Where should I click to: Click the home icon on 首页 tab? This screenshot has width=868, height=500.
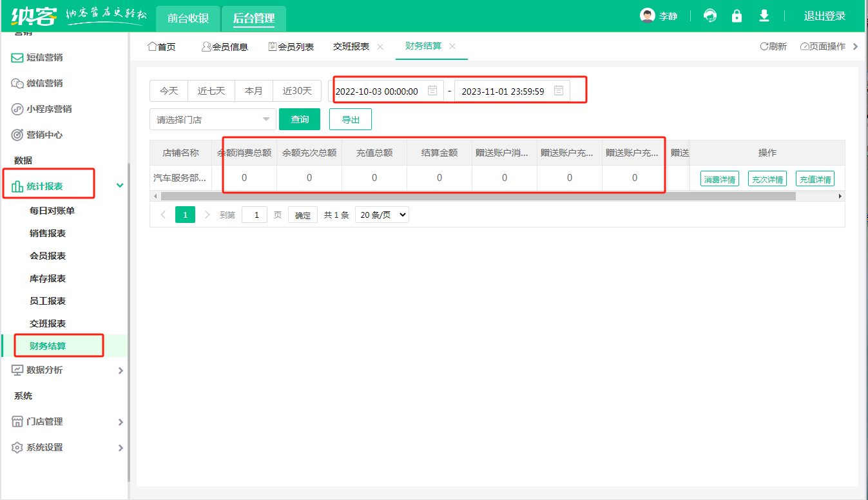click(x=152, y=46)
